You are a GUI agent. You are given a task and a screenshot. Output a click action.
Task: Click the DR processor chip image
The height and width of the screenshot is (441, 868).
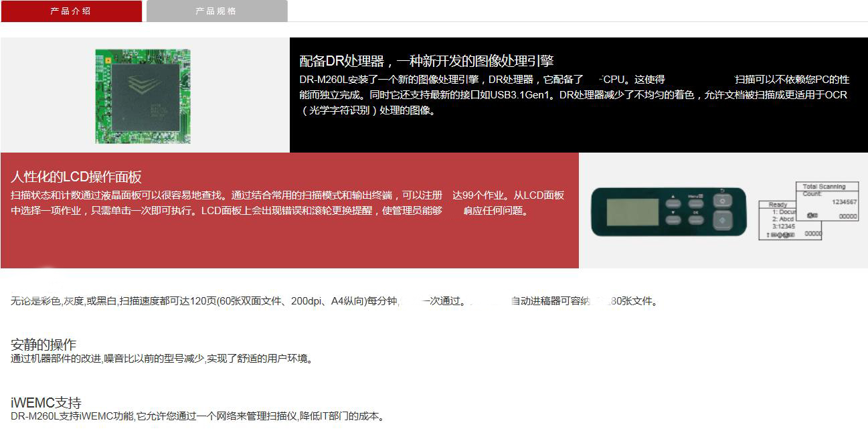(143, 96)
